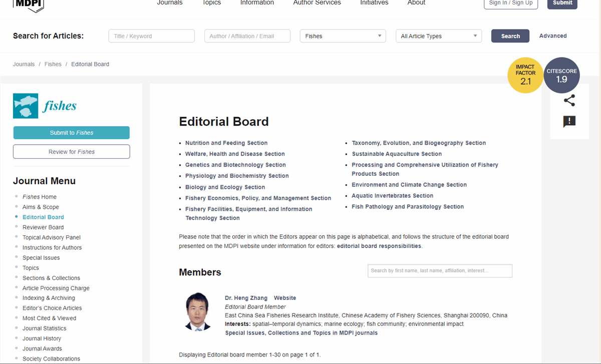The image size is (601, 364).
Task: Click the CiteScore 1.9 badge
Action: pyautogui.click(x=561, y=76)
